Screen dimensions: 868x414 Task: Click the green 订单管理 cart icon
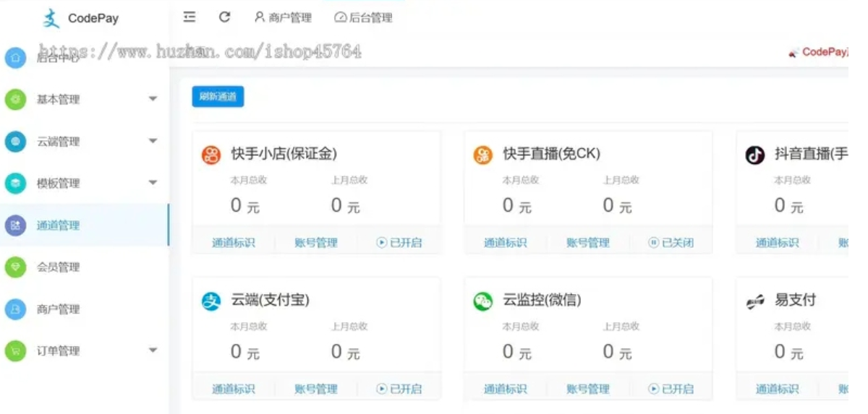tap(15, 351)
